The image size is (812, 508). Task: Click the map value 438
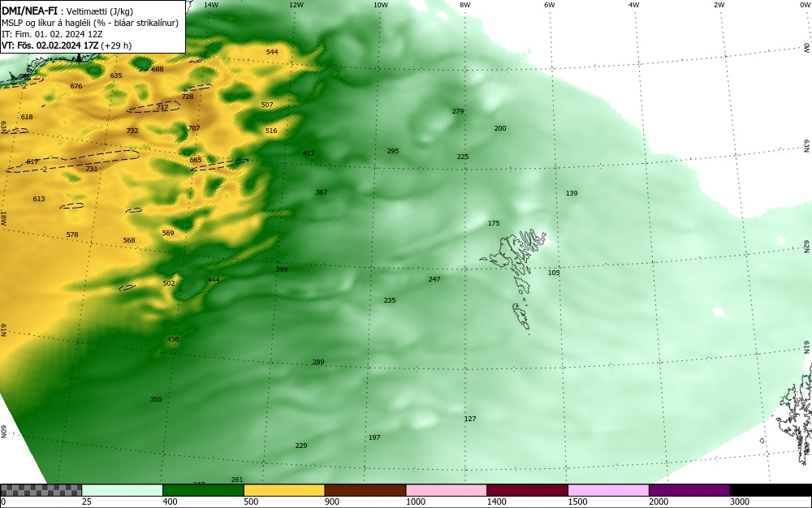click(x=173, y=340)
